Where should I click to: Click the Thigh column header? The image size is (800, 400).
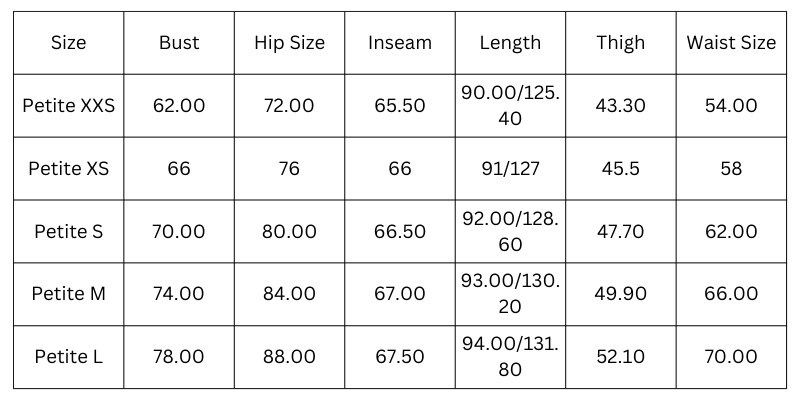click(x=620, y=43)
